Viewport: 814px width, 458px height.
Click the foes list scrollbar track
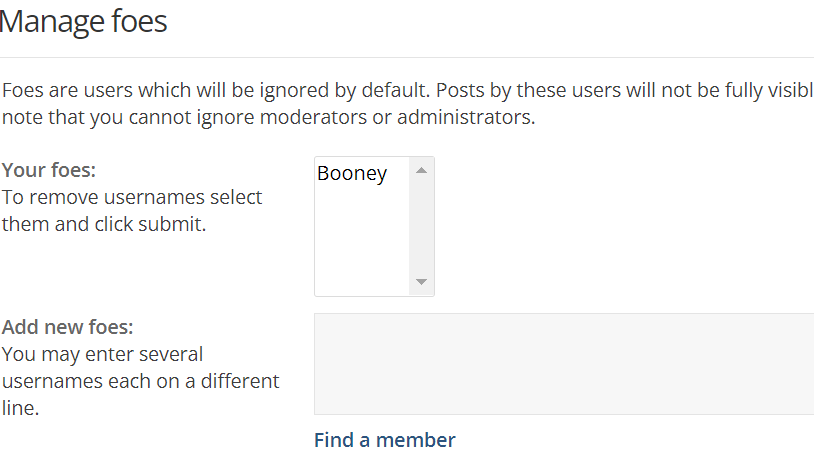pos(421,226)
